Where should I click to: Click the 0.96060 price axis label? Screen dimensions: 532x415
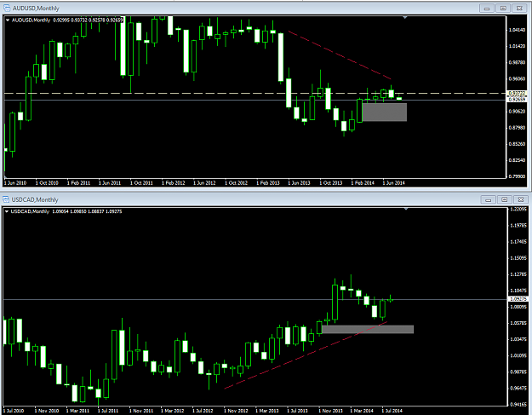[517, 78]
